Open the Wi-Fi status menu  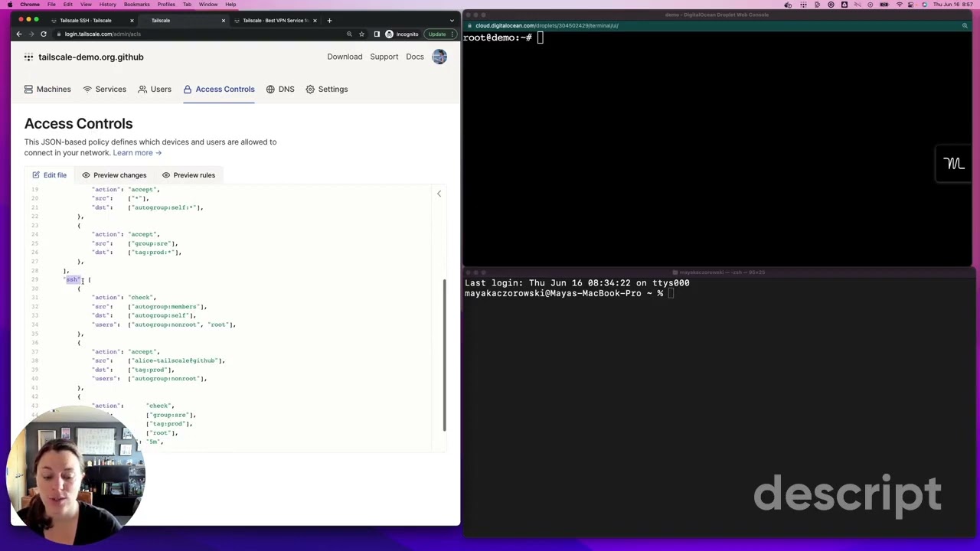pyautogui.click(x=899, y=5)
